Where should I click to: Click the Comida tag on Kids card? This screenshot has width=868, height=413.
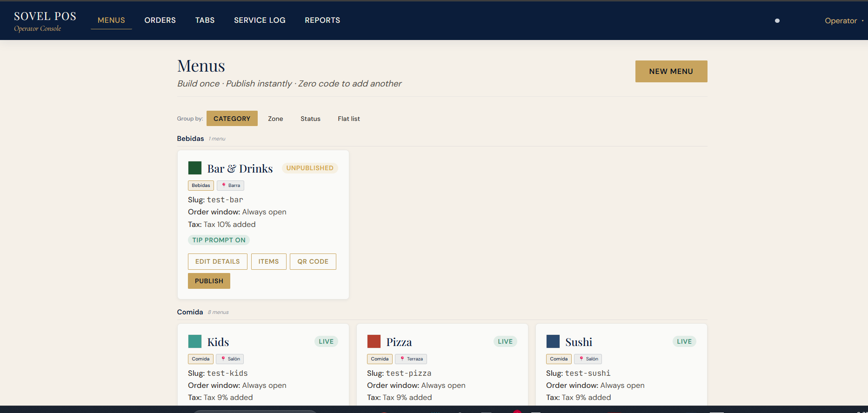tap(200, 359)
